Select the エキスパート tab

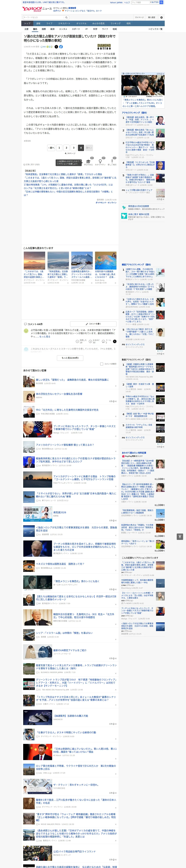point(64,24)
